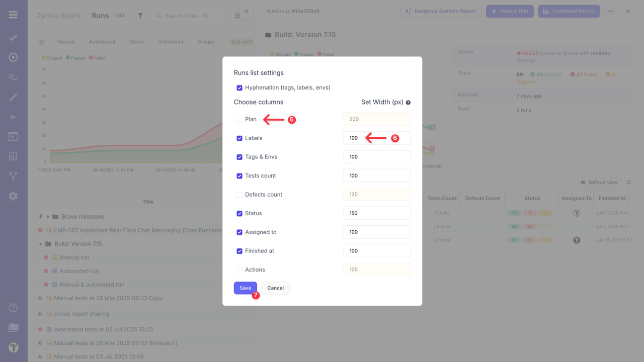This screenshot has width=644, height=362.
Task: Open the help question mark icon
Action: click(x=13, y=307)
